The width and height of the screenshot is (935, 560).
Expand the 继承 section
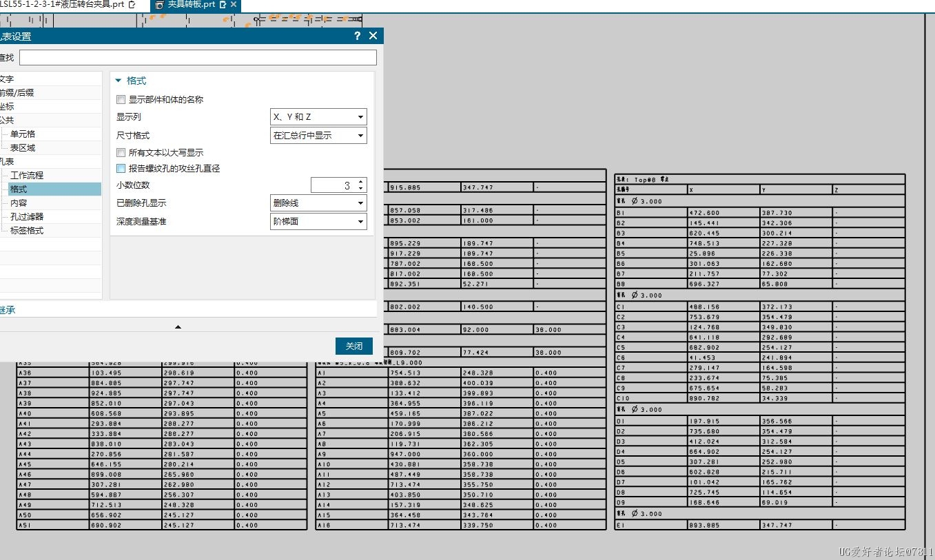pos(8,310)
